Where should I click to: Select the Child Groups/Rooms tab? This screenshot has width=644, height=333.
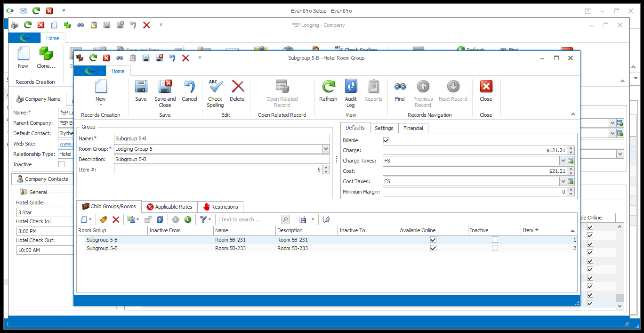click(x=109, y=206)
